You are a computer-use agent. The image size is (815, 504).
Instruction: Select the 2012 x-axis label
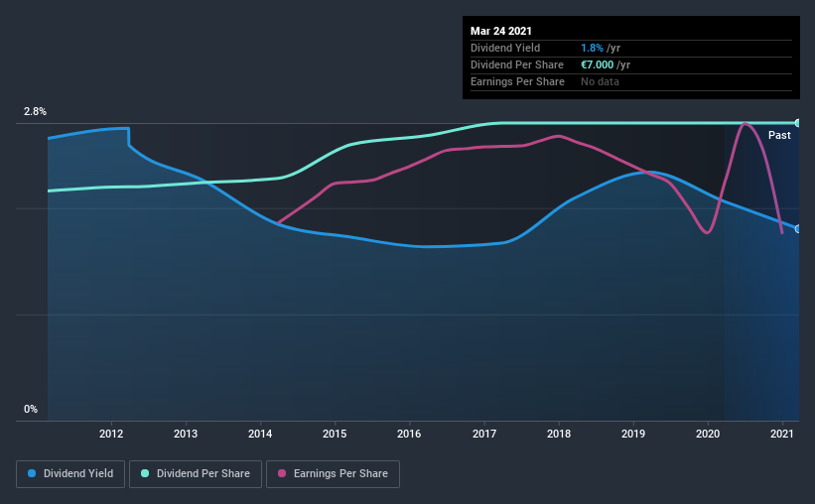tap(111, 434)
